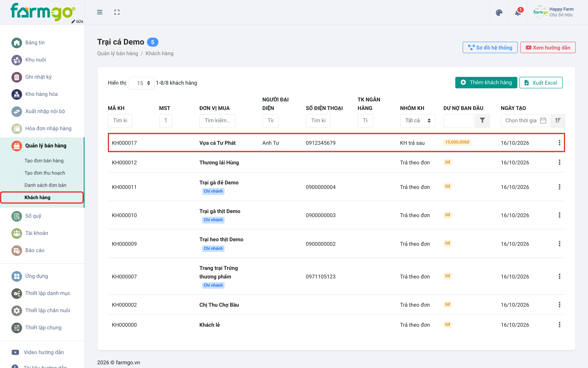The width and height of the screenshot is (588, 368).
Task: Open Danh sách đơn bán submenu
Action: (46, 185)
